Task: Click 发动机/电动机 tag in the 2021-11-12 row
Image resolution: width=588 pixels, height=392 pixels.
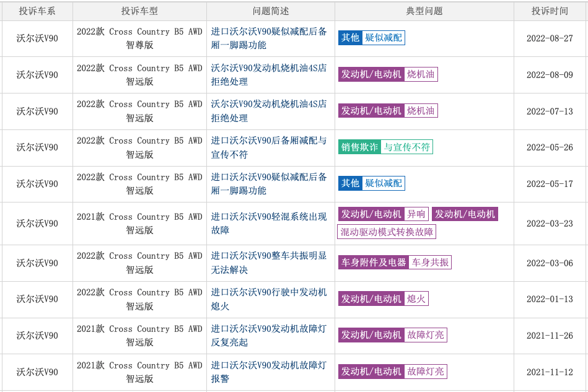Action: tap(371, 372)
